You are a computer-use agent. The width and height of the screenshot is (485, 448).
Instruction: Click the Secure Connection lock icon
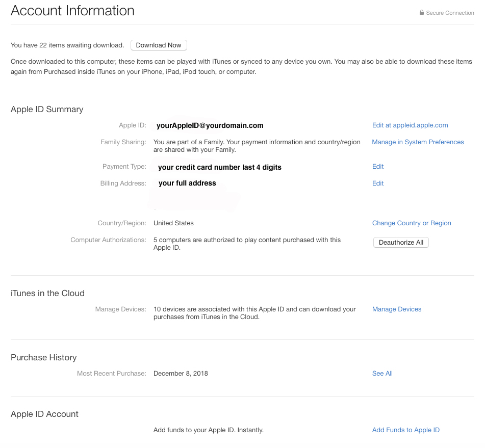(421, 12)
